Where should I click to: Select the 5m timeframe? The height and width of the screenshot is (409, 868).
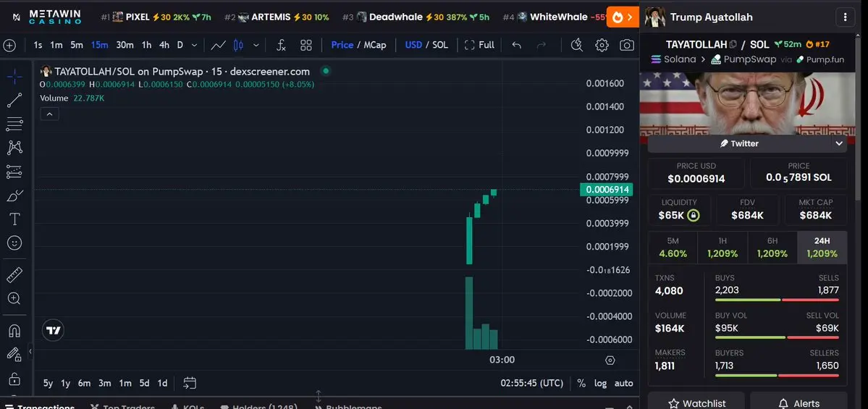pyautogui.click(x=77, y=45)
